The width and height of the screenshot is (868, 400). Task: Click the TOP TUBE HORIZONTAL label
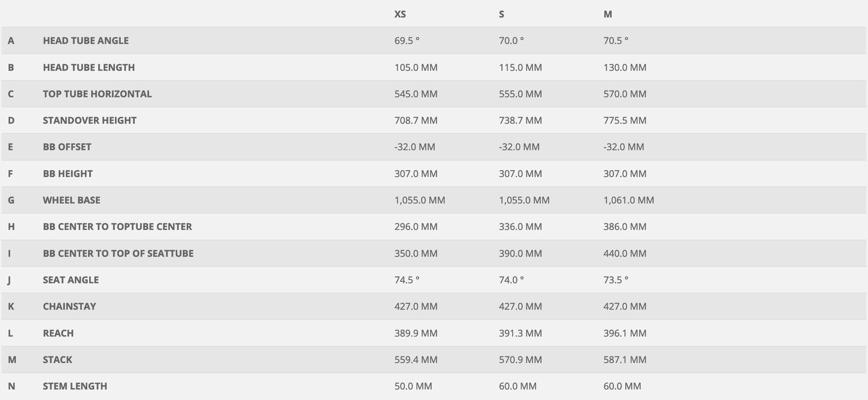point(97,94)
